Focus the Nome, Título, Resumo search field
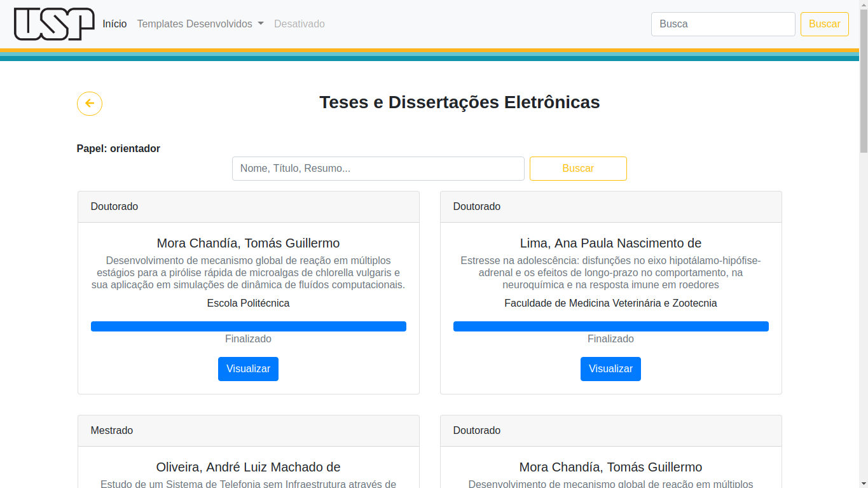868x488 pixels. pyautogui.click(x=378, y=169)
